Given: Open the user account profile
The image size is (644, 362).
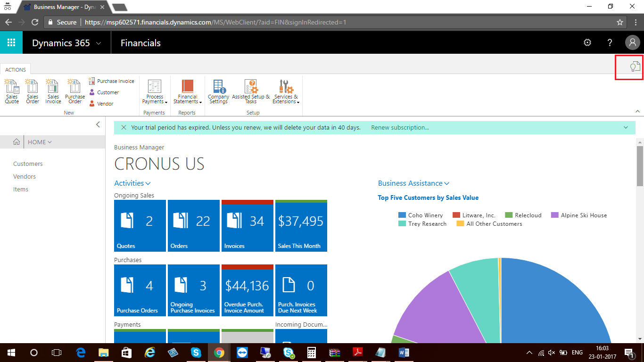Looking at the screenshot, I should 632,43.
